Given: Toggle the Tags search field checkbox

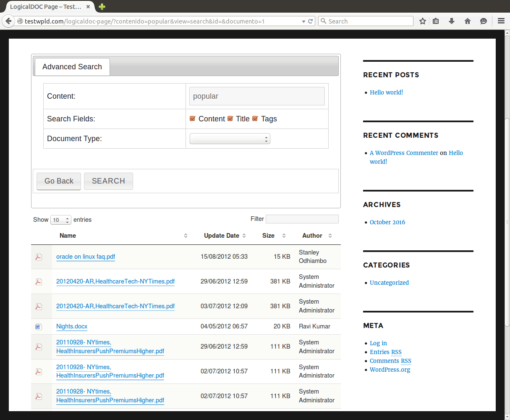Looking at the screenshot, I should click(255, 119).
